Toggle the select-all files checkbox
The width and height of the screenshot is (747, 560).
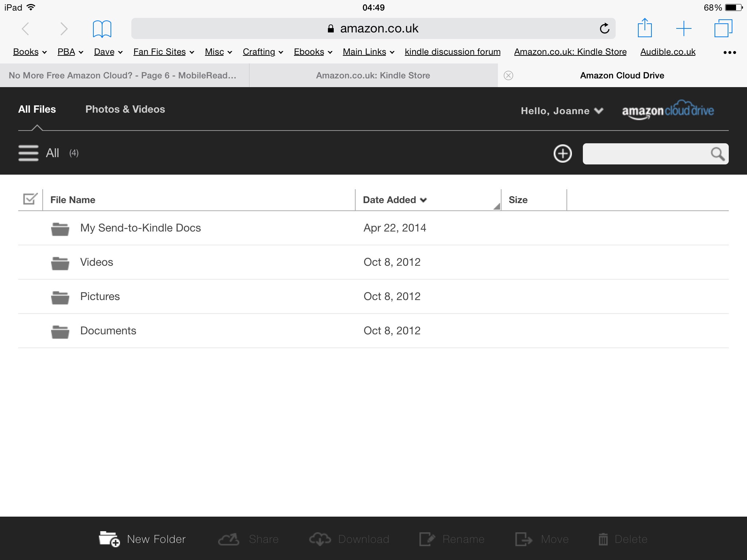tap(30, 199)
